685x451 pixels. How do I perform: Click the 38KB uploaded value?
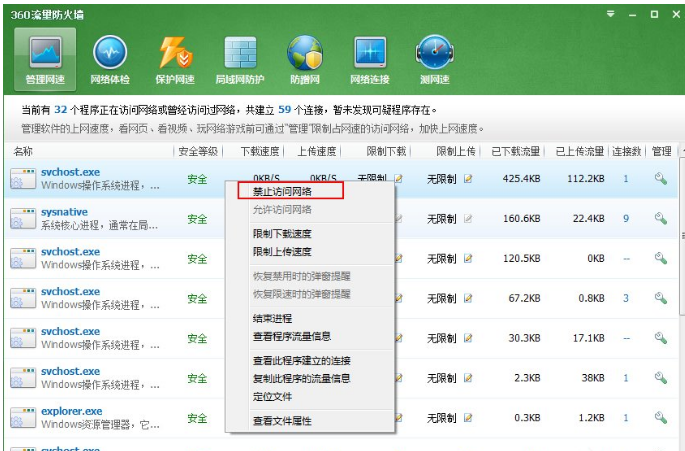click(x=593, y=378)
